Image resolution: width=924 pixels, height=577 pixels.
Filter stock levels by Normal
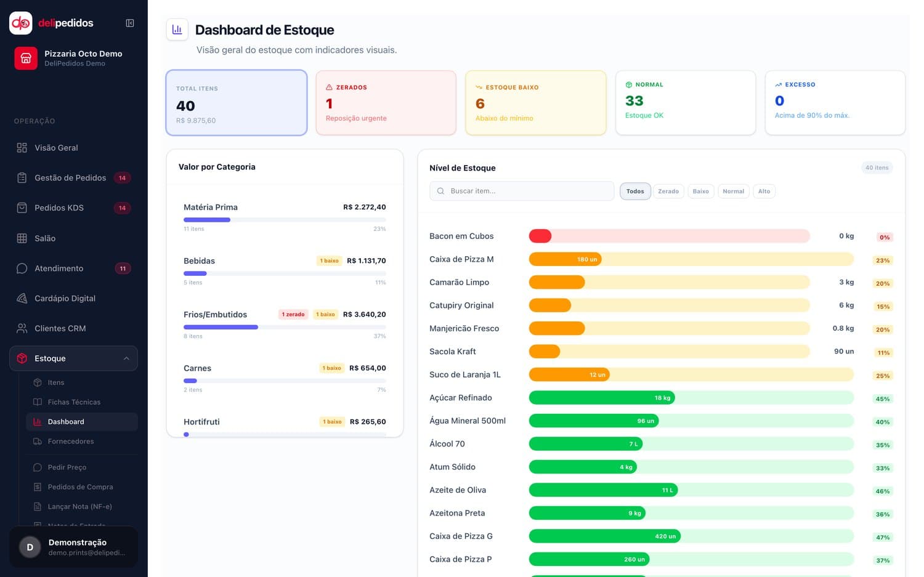coord(733,192)
